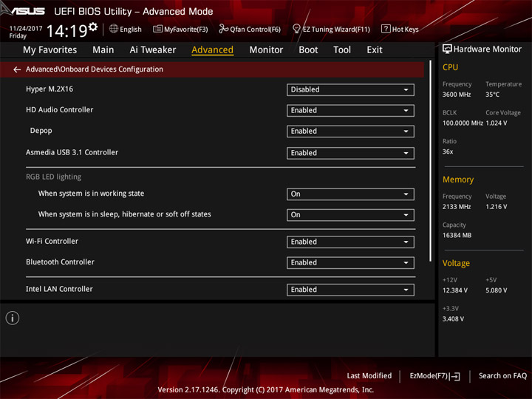
Task: Launch EZ Tuning Wizard lightbulb icon
Action: click(x=296, y=29)
